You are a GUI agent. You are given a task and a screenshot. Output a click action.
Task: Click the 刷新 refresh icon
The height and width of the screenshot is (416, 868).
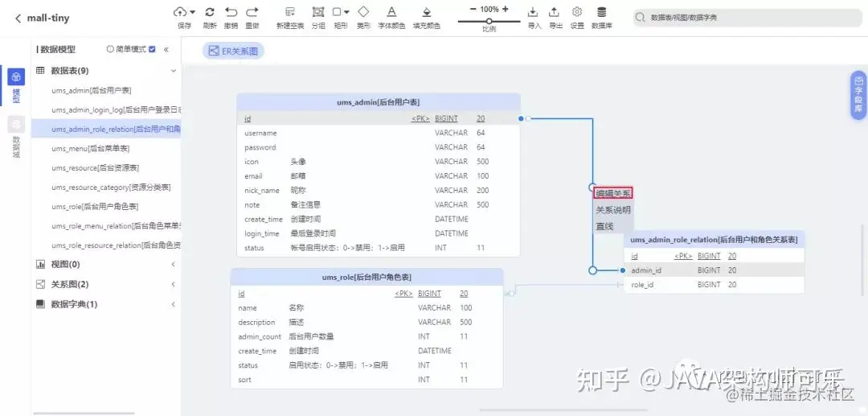pos(210,11)
